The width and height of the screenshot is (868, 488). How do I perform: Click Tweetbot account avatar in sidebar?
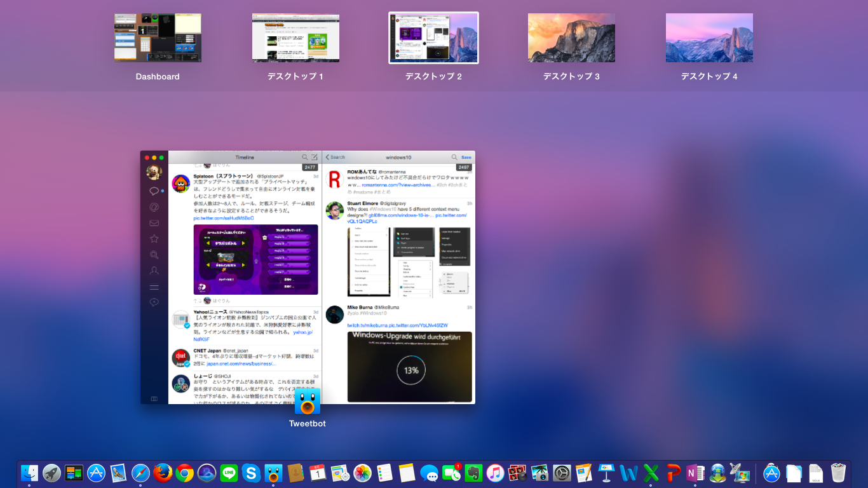154,172
